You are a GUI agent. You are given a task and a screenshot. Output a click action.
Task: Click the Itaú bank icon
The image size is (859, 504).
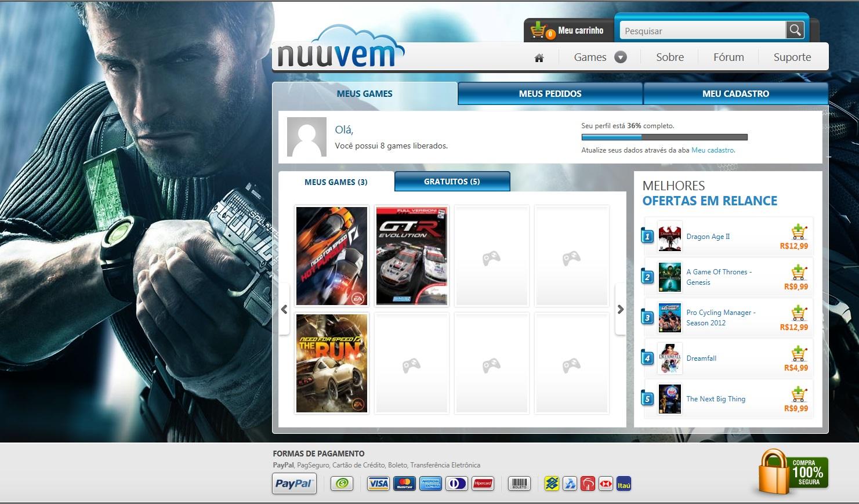pos(624,483)
